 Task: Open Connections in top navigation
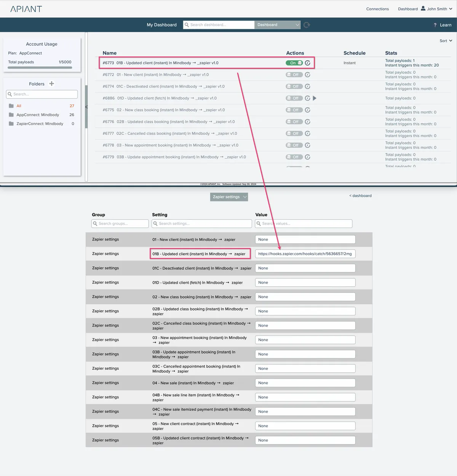click(x=377, y=9)
